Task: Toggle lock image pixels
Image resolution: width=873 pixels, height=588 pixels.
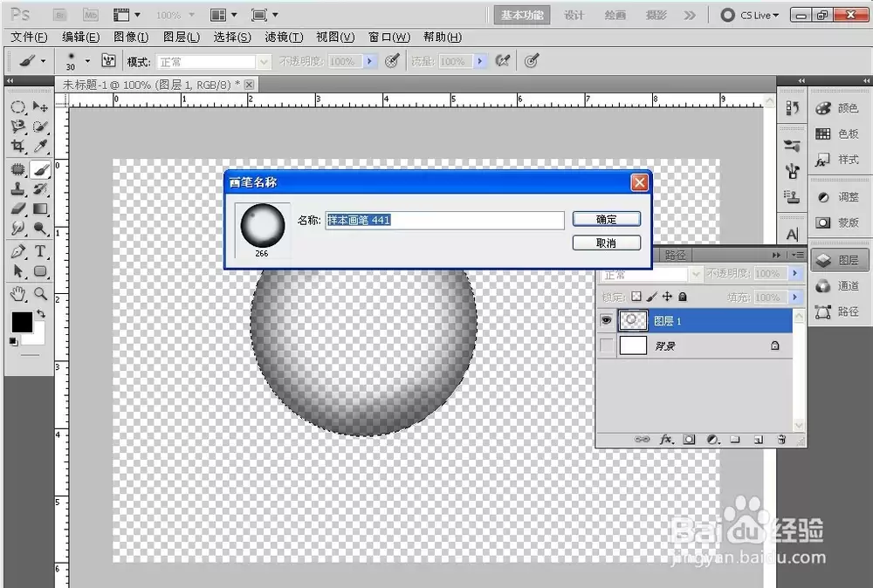Action: tap(652, 297)
